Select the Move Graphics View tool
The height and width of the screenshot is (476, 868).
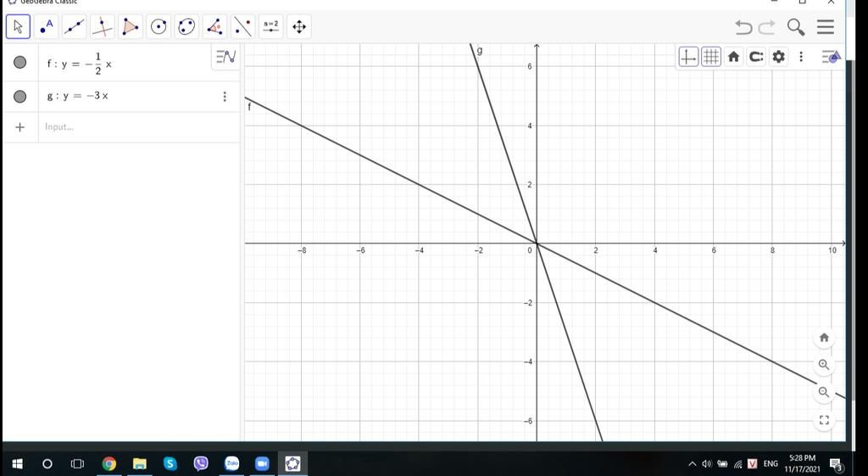click(299, 26)
